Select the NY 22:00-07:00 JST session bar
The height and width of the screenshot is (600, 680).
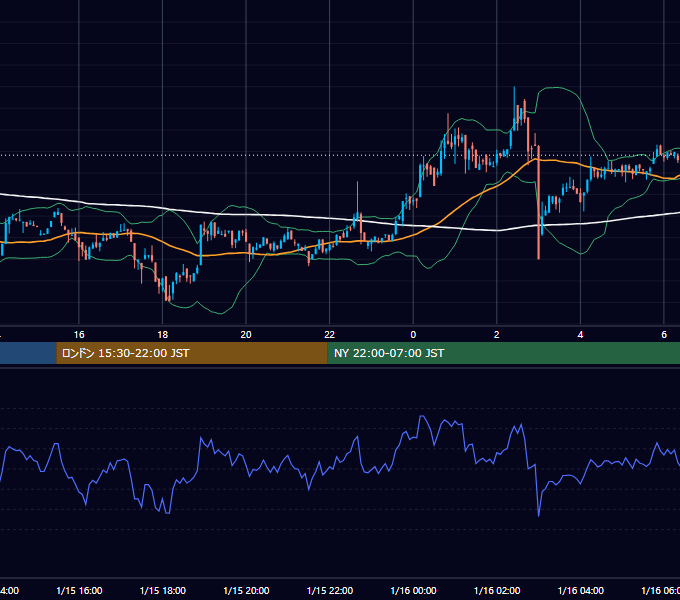coord(503,353)
